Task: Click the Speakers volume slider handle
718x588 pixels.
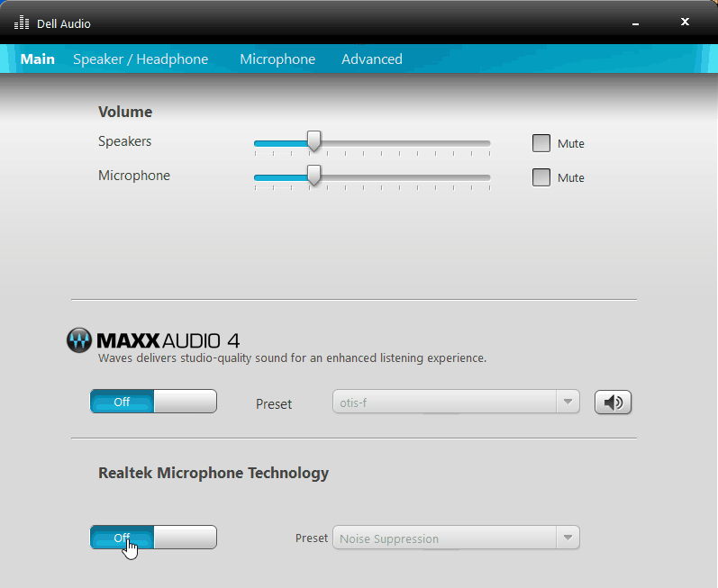Action: pos(314,140)
